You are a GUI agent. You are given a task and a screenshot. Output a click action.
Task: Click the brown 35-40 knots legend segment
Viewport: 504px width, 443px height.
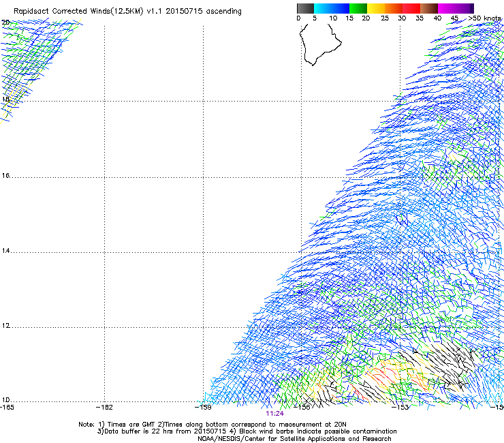[429, 8]
